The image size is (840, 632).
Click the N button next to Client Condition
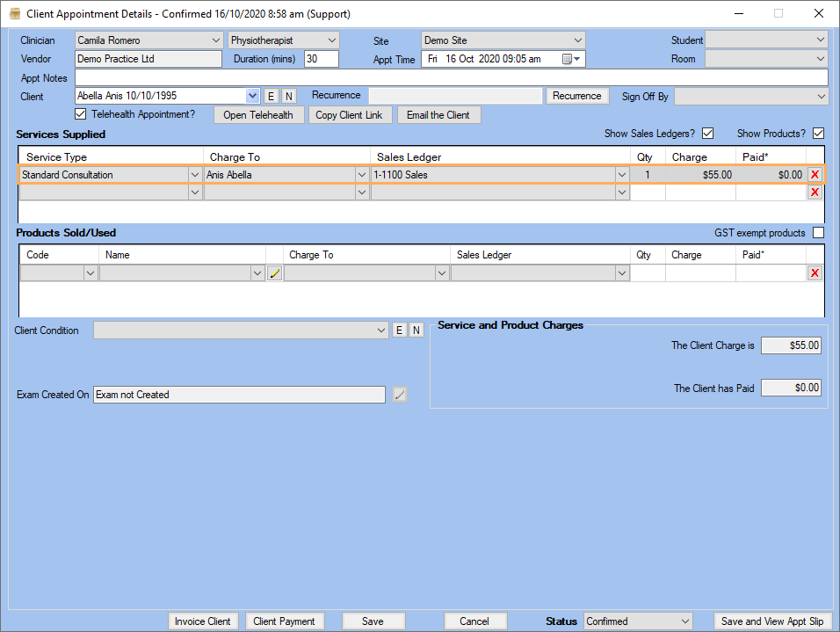pyautogui.click(x=416, y=331)
